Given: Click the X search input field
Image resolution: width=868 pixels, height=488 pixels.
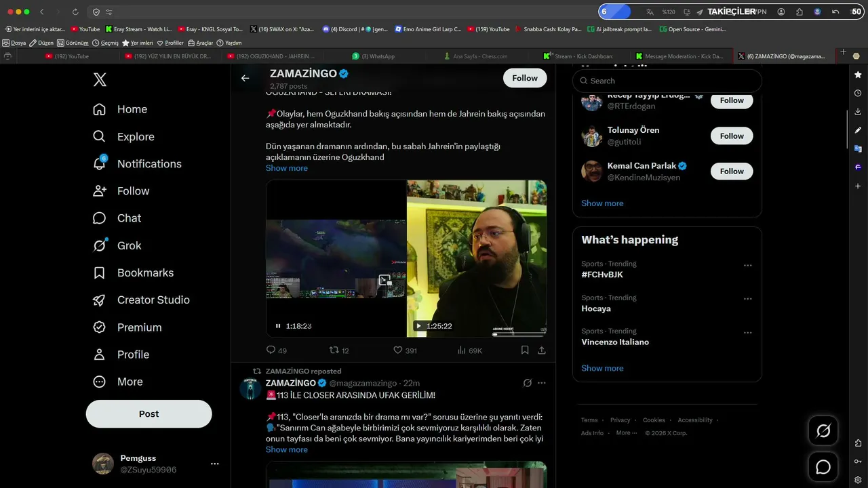Looking at the screenshot, I should tap(667, 81).
